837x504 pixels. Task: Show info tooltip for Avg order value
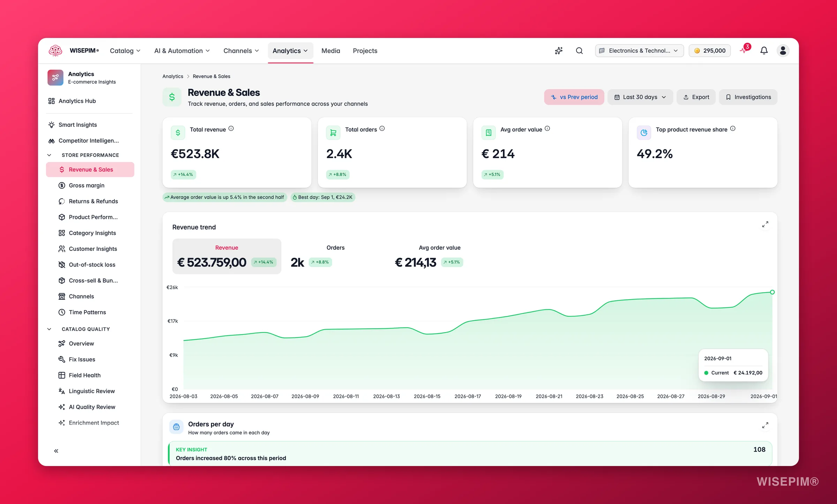(x=547, y=128)
